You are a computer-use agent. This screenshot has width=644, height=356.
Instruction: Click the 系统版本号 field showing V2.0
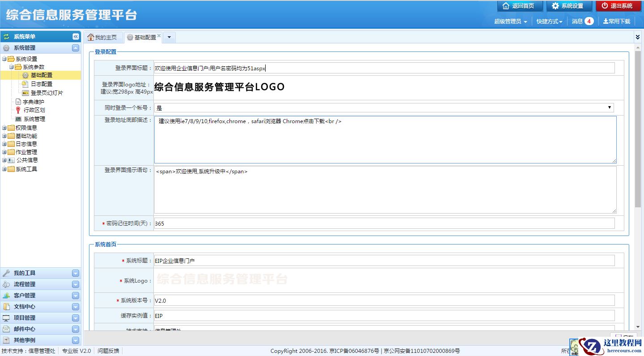click(384, 300)
